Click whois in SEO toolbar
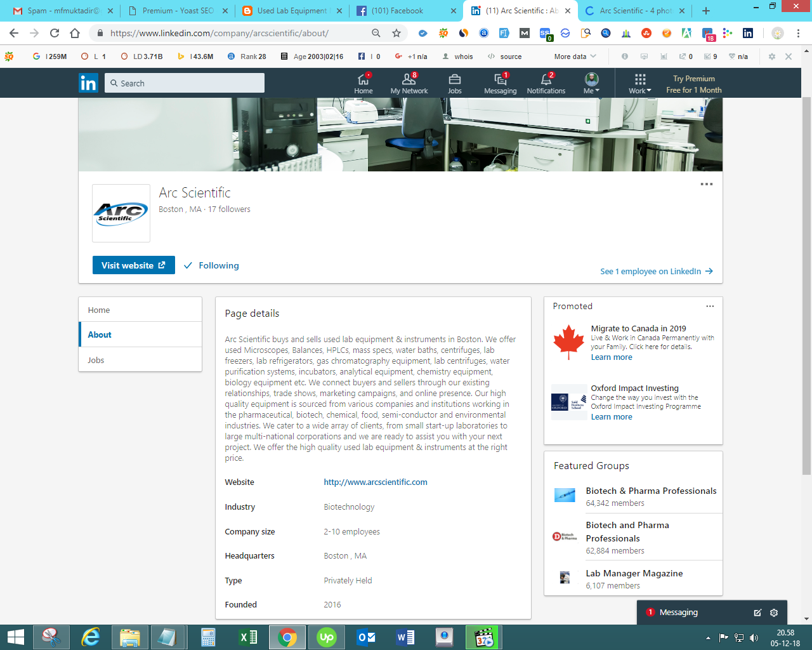The height and width of the screenshot is (650, 812). click(458, 56)
